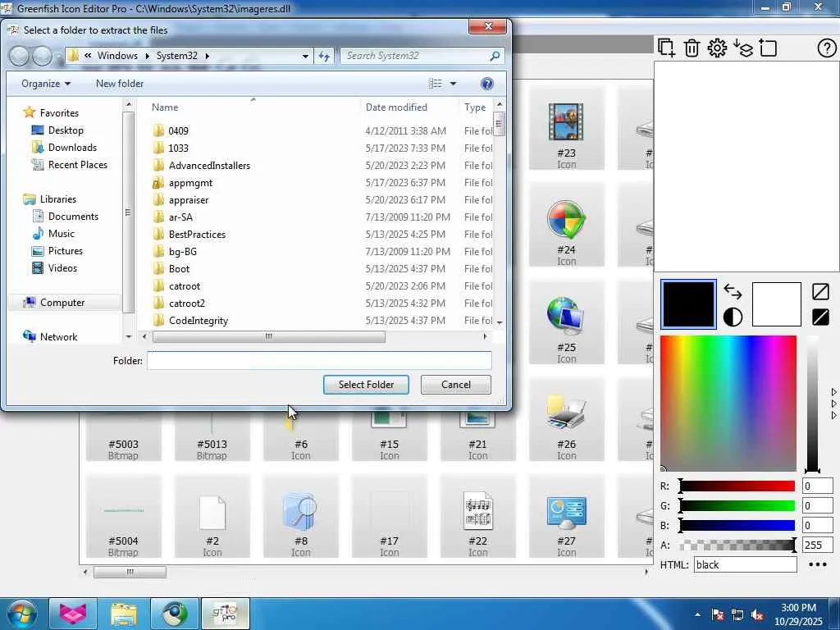The height and width of the screenshot is (630, 840).
Task: Click the Type column header
Action: [x=475, y=107]
